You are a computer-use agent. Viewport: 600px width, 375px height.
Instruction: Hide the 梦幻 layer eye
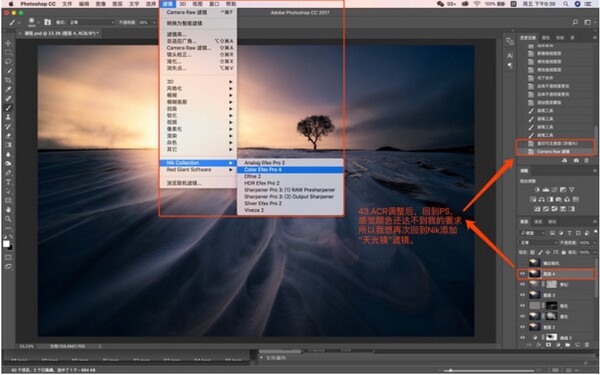(x=522, y=285)
